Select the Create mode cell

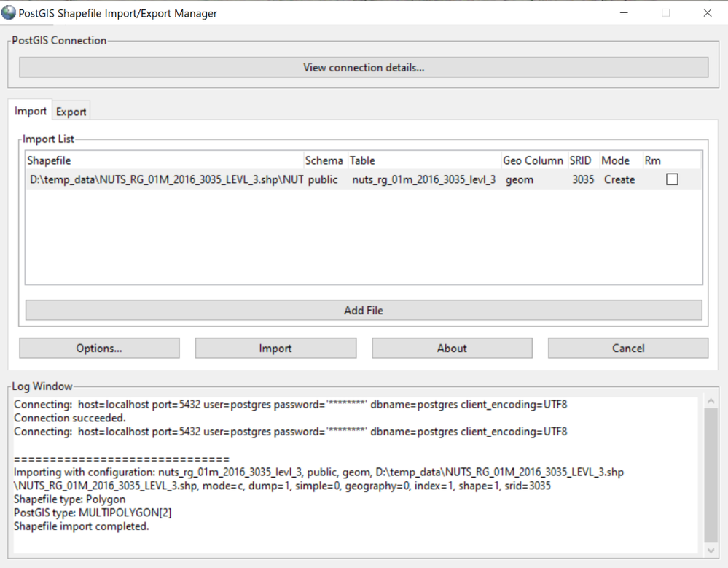click(x=619, y=180)
